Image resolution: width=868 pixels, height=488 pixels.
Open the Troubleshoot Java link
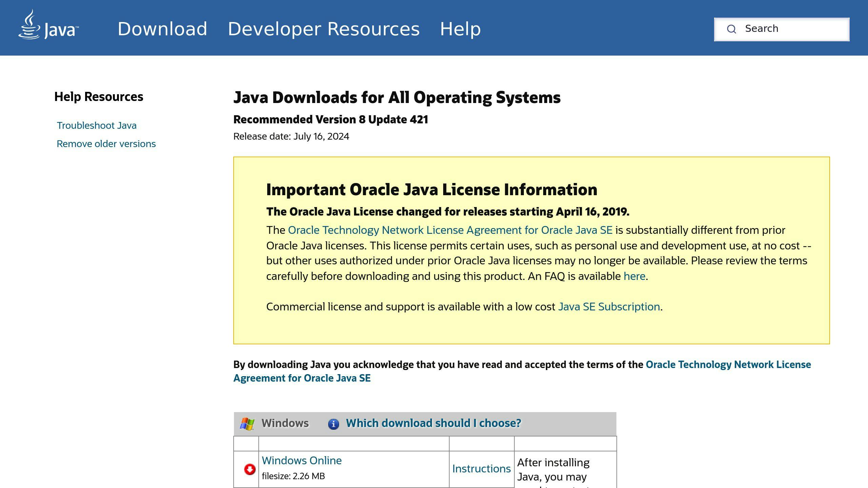[97, 125]
